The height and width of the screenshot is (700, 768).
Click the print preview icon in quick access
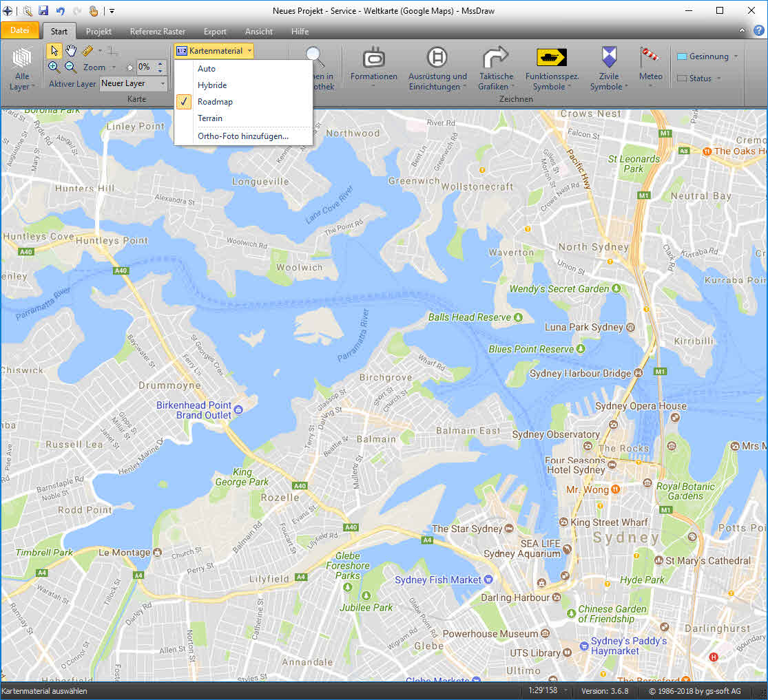(x=28, y=11)
